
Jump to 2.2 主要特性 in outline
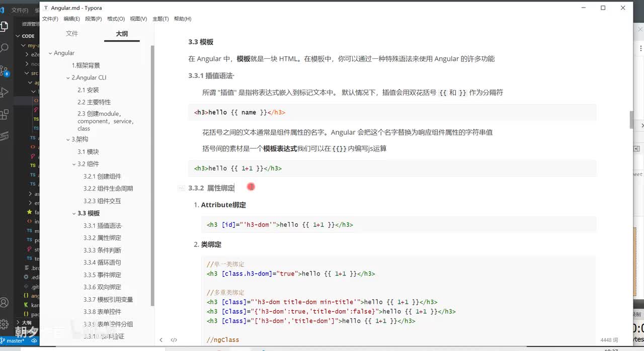point(94,102)
